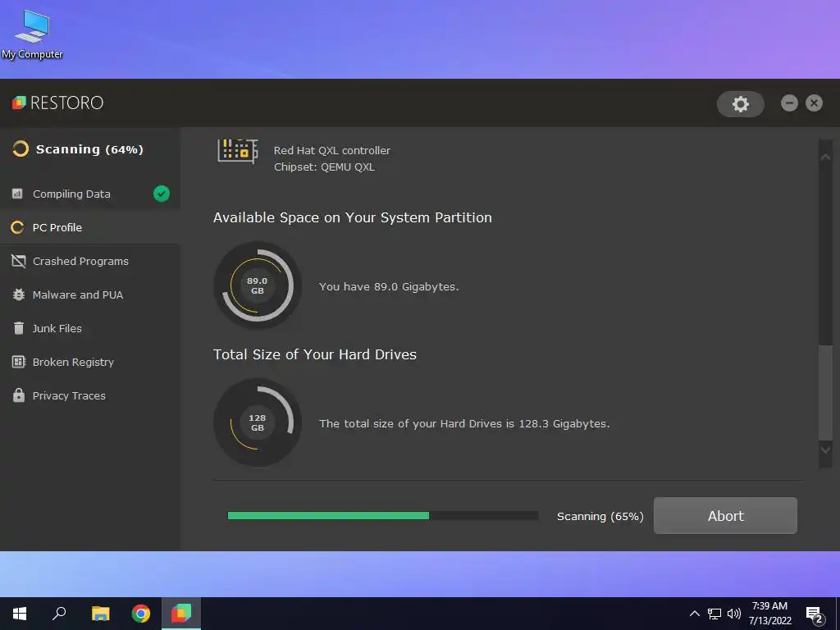The image size is (840, 630).
Task: Close the Restoro window
Action: tap(814, 103)
